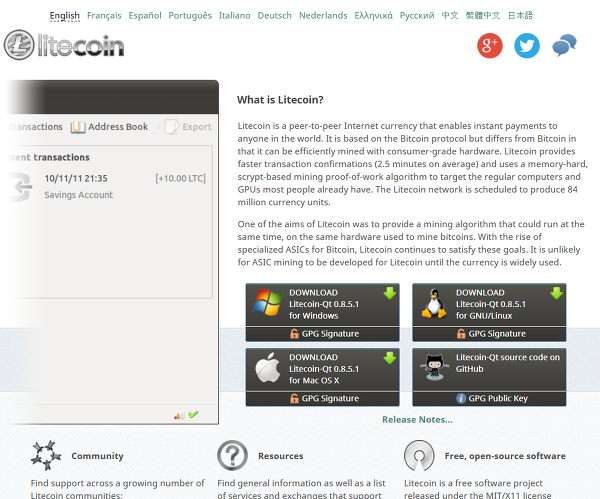Click the recent transactions heading
The height and width of the screenshot is (499, 600).
coord(48,157)
